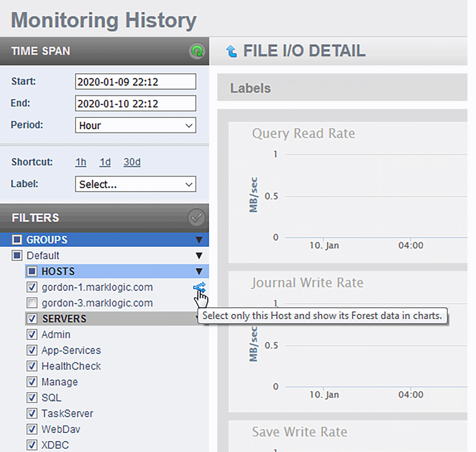This screenshot has width=476, height=452.
Task: Click inside the End date field
Action: click(135, 103)
